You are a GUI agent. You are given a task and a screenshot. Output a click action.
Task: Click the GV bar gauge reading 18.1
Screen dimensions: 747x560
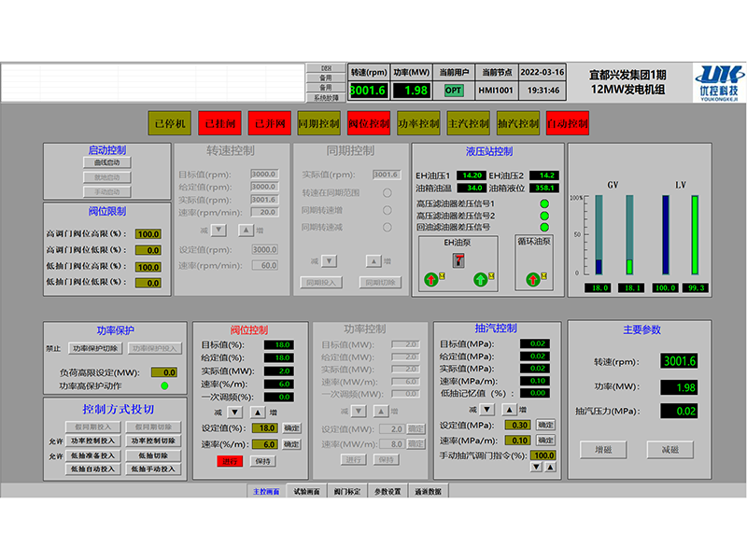[629, 235]
